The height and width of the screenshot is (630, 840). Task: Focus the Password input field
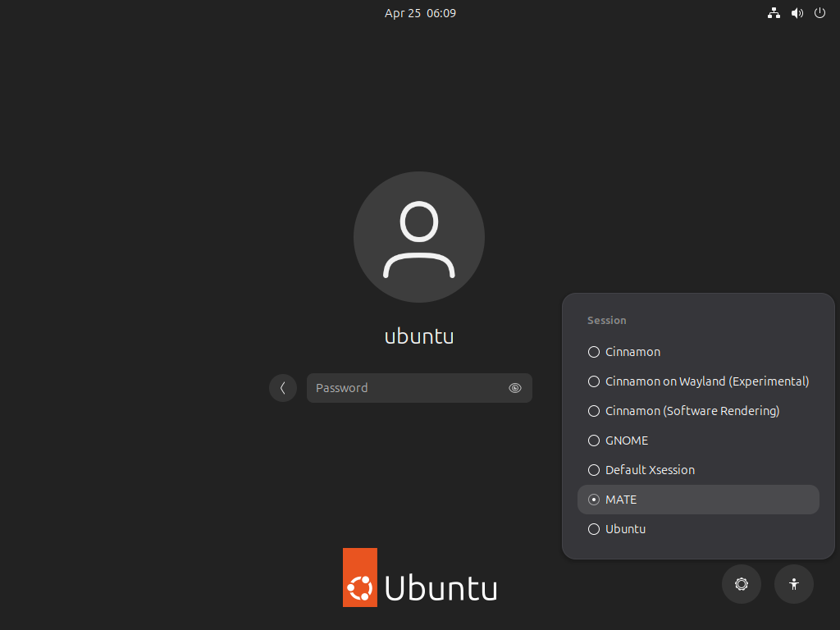pyautogui.click(x=406, y=388)
